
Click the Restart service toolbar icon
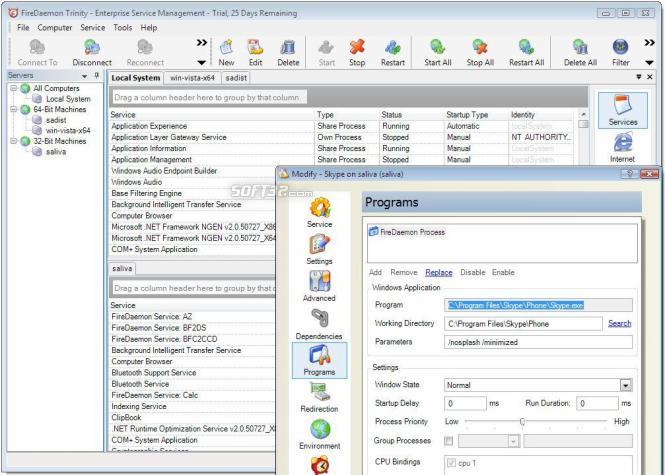click(393, 47)
